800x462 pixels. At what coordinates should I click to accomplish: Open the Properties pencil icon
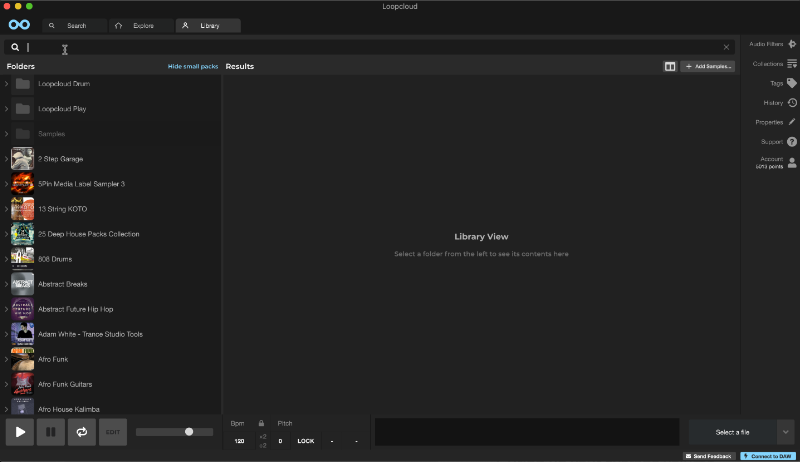tap(791, 122)
